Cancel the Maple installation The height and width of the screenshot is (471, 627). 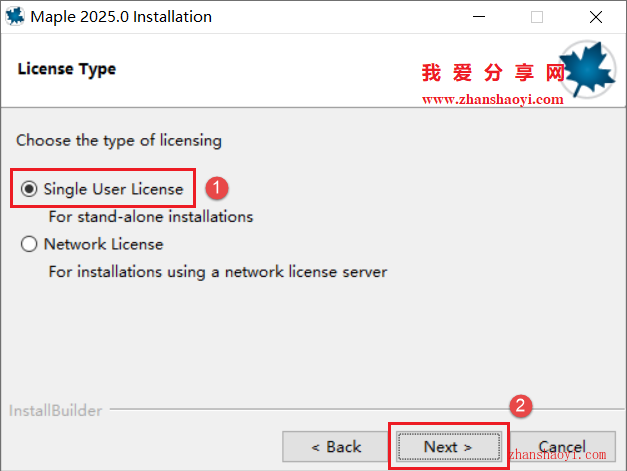[x=562, y=447]
